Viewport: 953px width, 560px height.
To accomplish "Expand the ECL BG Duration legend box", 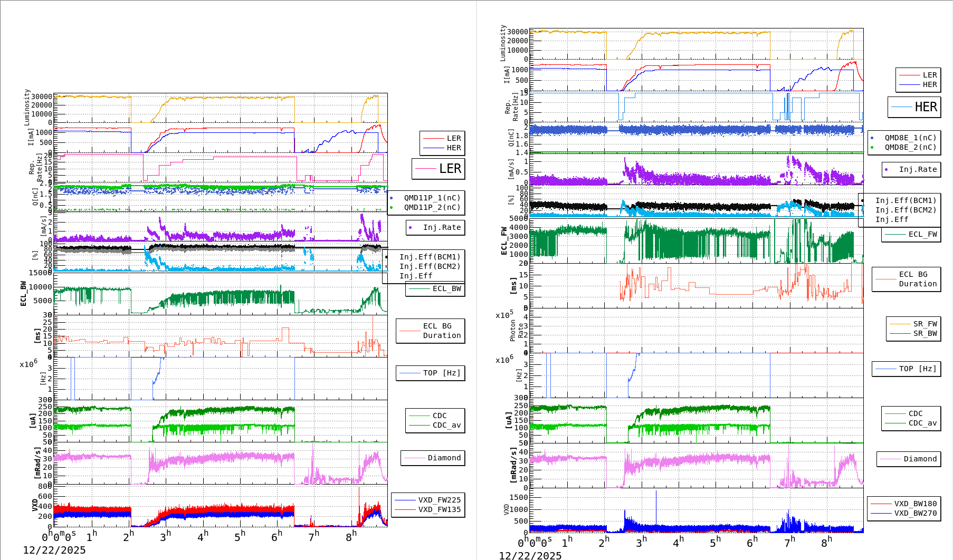I will coord(430,331).
